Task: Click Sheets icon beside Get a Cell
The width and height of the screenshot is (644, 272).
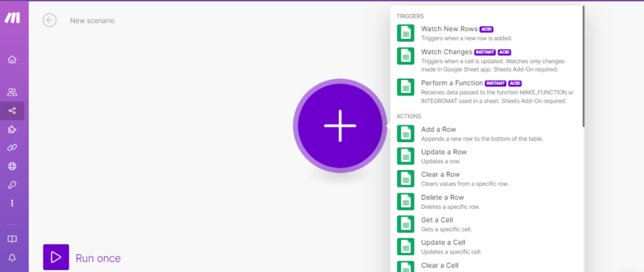Action: pos(405,224)
